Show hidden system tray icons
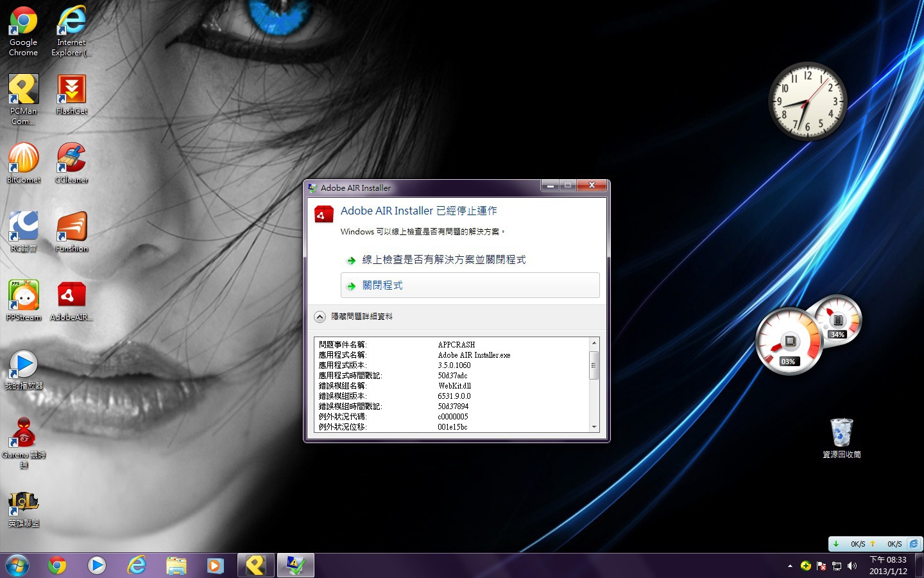 click(789, 566)
